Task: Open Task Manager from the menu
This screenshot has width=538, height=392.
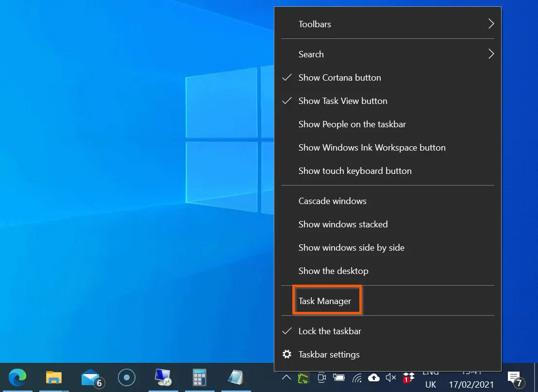Action: coord(387,301)
